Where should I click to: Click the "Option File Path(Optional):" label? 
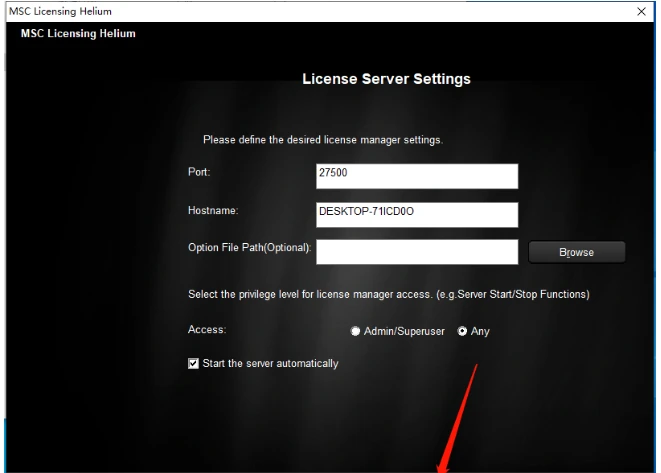pos(250,247)
